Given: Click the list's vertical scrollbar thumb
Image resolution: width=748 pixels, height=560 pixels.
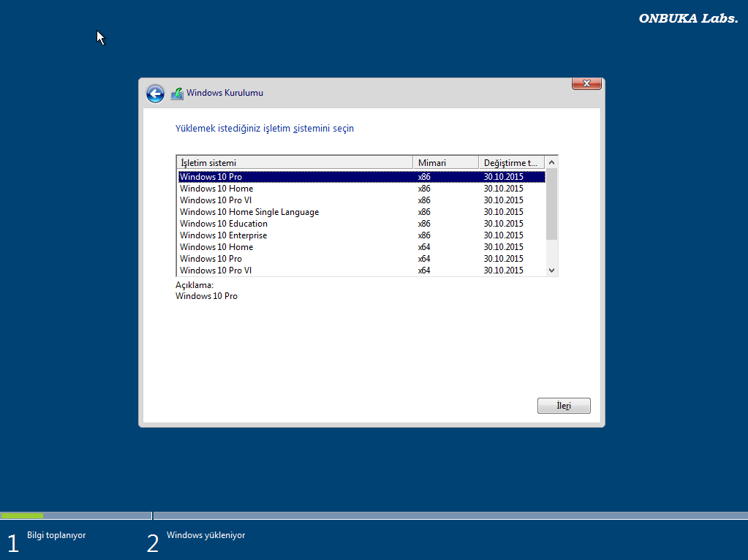Looking at the screenshot, I should (x=551, y=204).
